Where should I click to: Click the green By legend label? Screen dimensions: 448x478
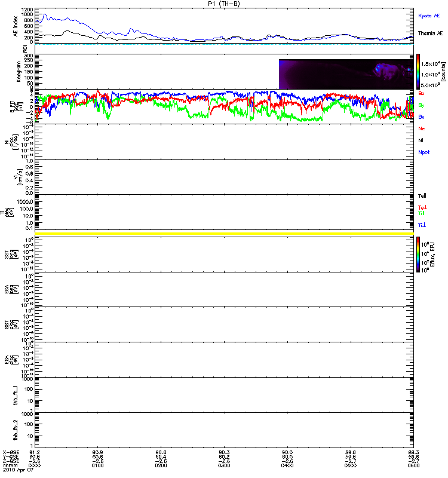tap(421, 105)
